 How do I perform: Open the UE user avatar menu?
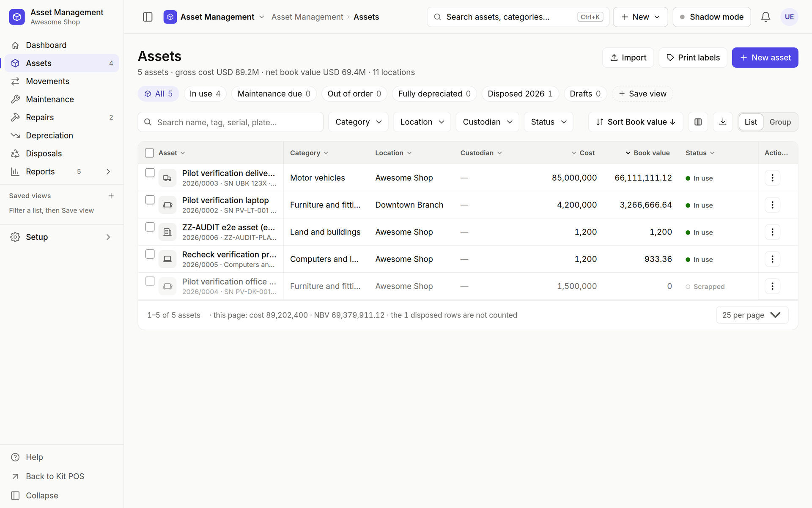click(789, 17)
